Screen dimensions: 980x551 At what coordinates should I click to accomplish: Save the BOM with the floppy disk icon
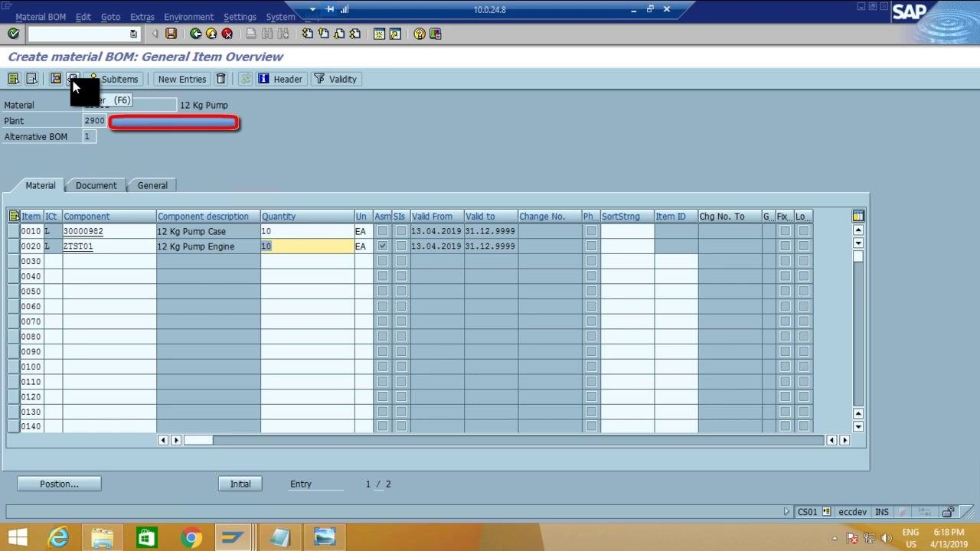pos(171,34)
